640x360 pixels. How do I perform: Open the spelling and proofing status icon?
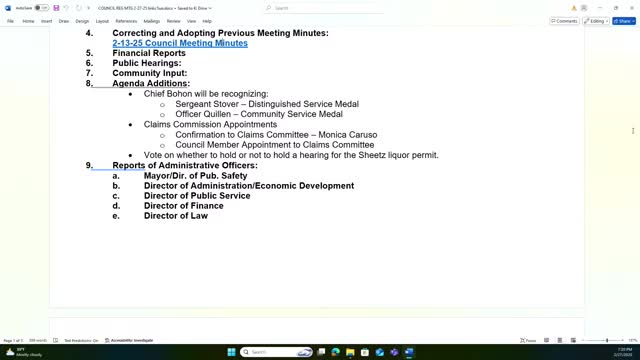pyautogui.click(x=56, y=340)
